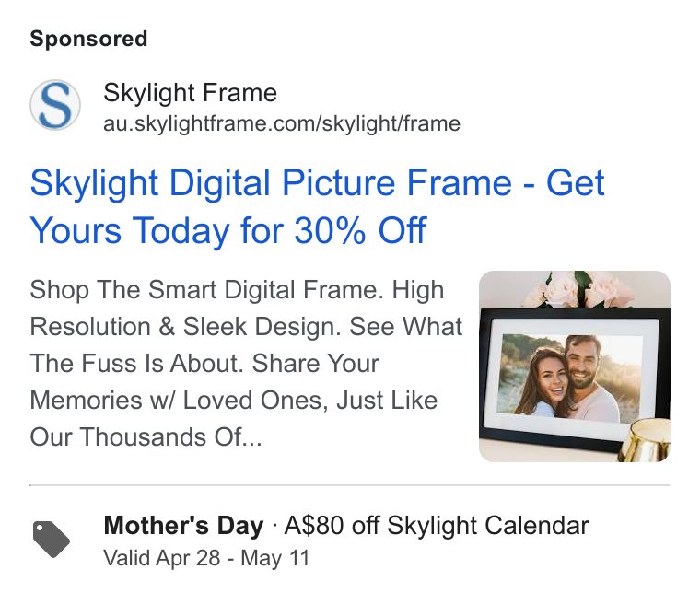Screen dimensions: 700x593
Task: Open the A$80 off Skylight Calendar offer
Action: tap(437, 525)
